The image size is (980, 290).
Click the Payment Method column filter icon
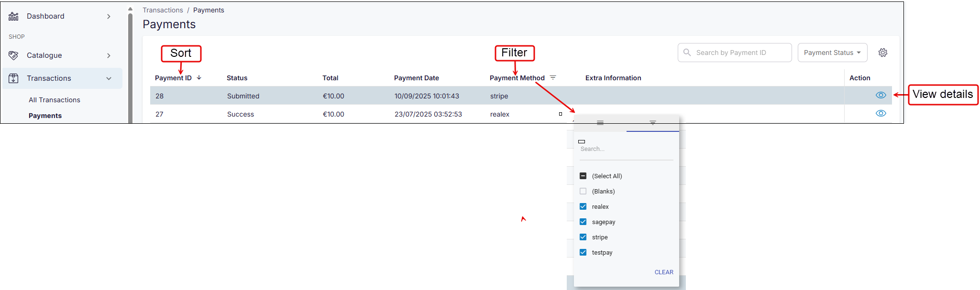(553, 77)
